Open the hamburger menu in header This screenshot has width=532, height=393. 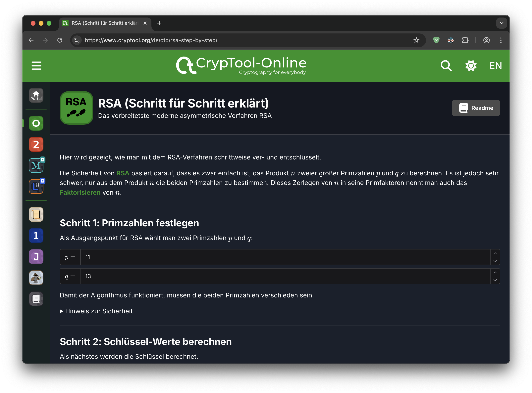[x=36, y=66]
